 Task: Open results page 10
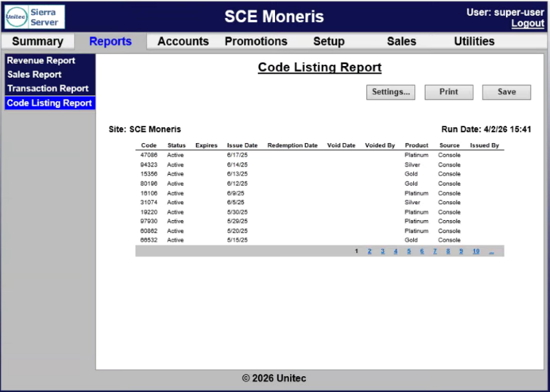pyautogui.click(x=476, y=251)
